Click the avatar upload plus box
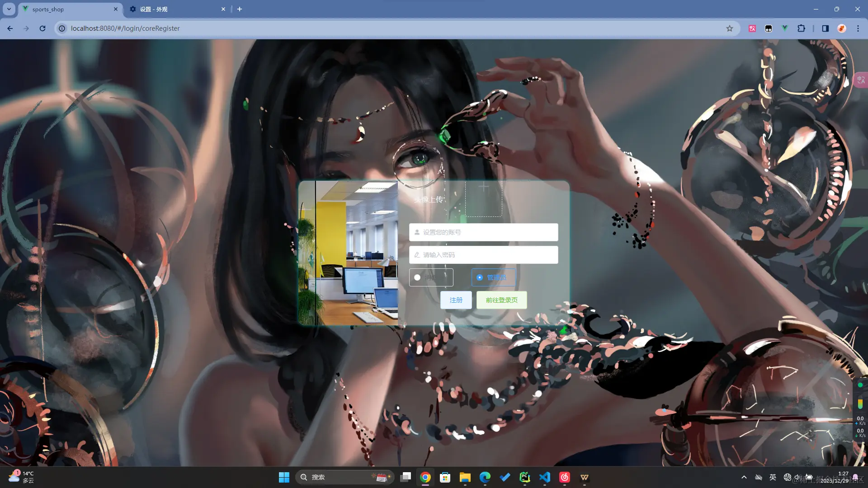This screenshot has height=488, width=868. click(483, 198)
